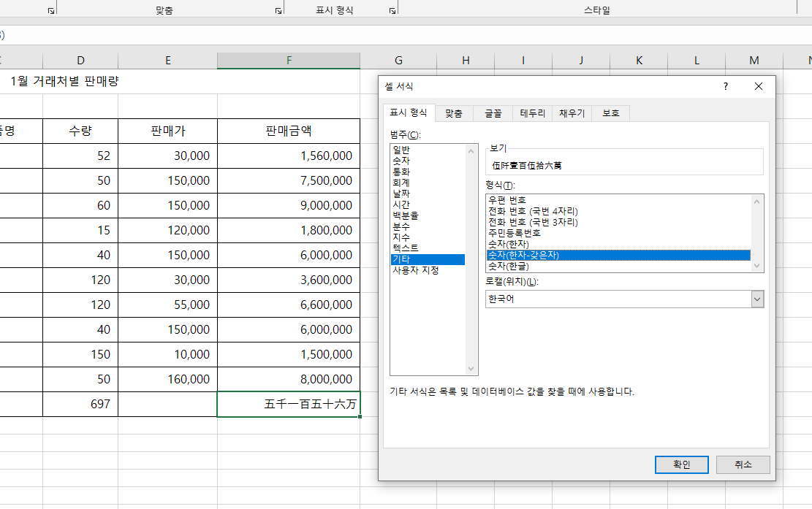The height and width of the screenshot is (509, 812).
Task: Select the 수량 cell with 52
Action: pos(80,156)
